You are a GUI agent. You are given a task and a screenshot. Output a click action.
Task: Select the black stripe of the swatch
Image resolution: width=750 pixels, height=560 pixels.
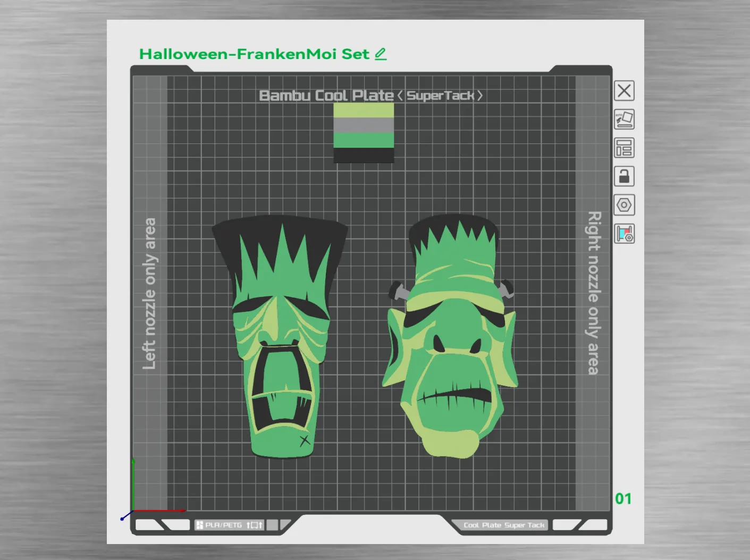[x=364, y=155]
